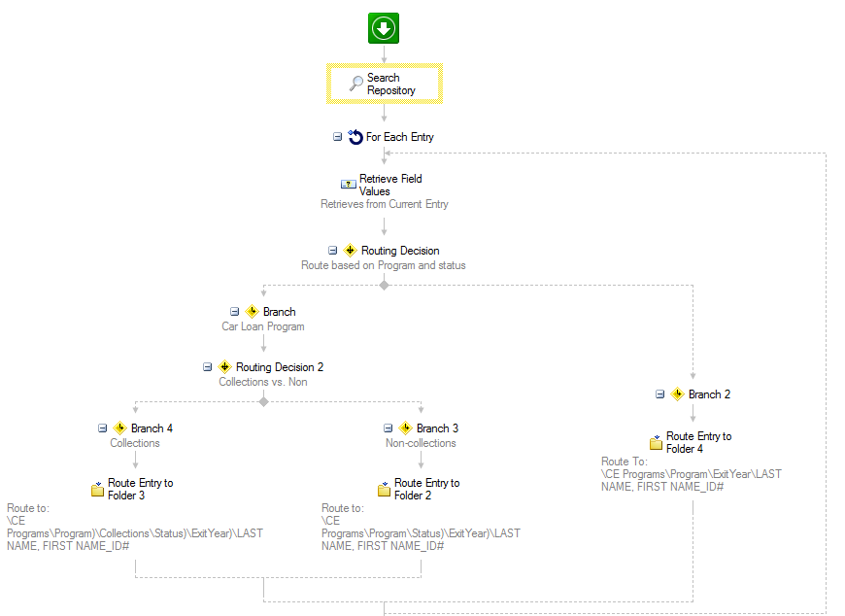
Task: Select the Routing Decision label
Action: tap(400, 251)
